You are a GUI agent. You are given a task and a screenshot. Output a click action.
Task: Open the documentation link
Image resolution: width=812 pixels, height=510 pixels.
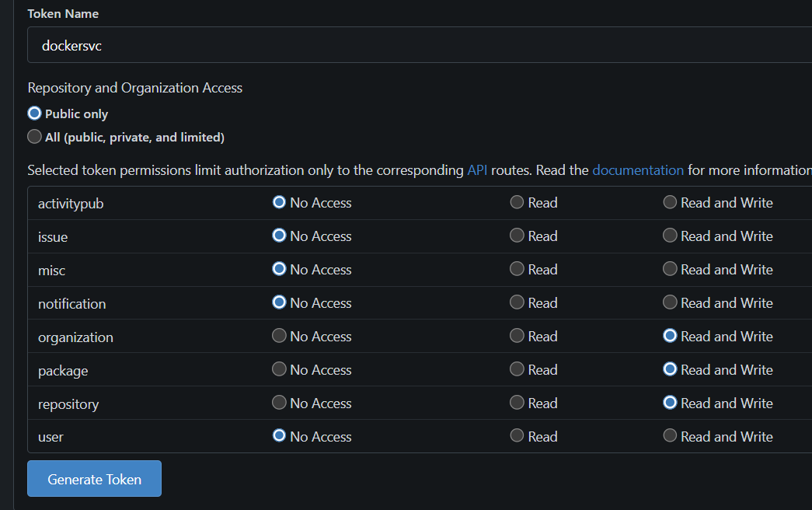pyautogui.click(x=638, y=170)
